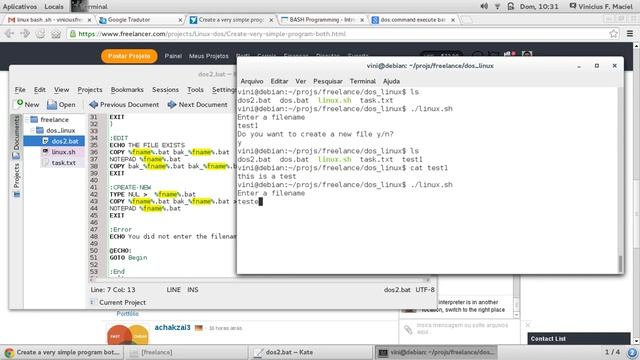This screenshot has width=640, height=360.
Task: Open the Locais menu in top panel
Action: click(54, 7)
